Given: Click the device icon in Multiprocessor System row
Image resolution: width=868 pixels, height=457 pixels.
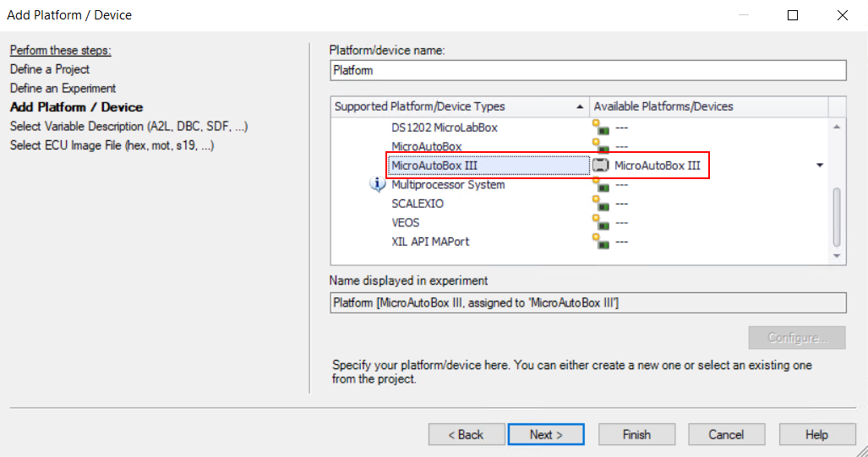Looking at the screenshot, I should 600,185.
